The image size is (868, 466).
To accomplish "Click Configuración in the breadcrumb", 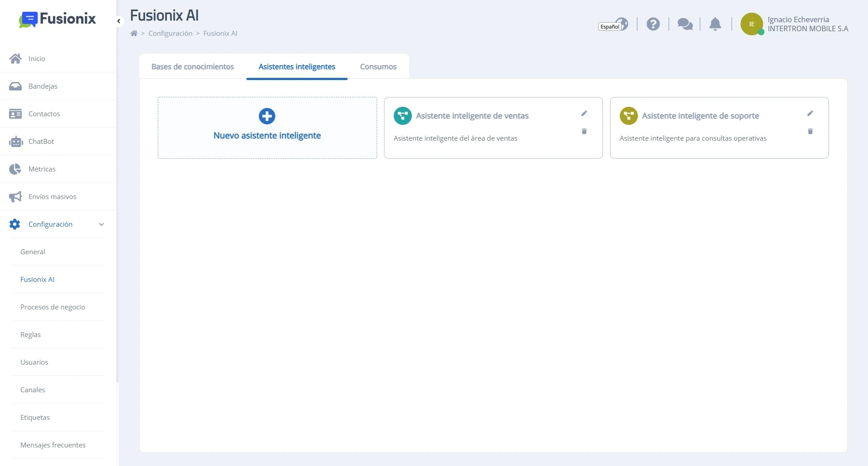I will coord(170,33).
